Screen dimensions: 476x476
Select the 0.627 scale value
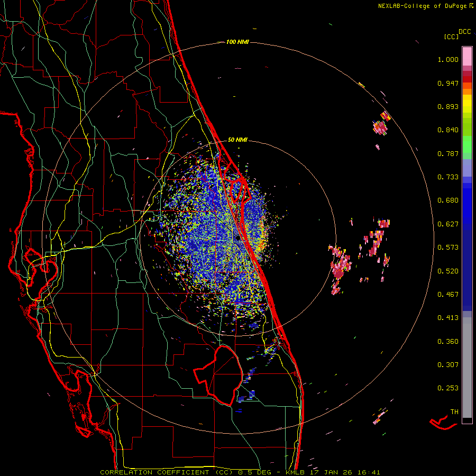448,224
